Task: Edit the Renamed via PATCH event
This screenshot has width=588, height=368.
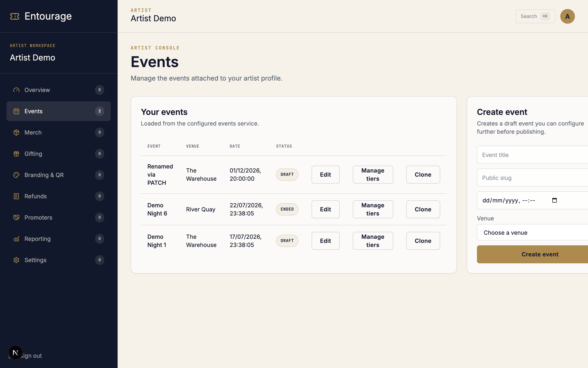Action: tap(325, 175)
